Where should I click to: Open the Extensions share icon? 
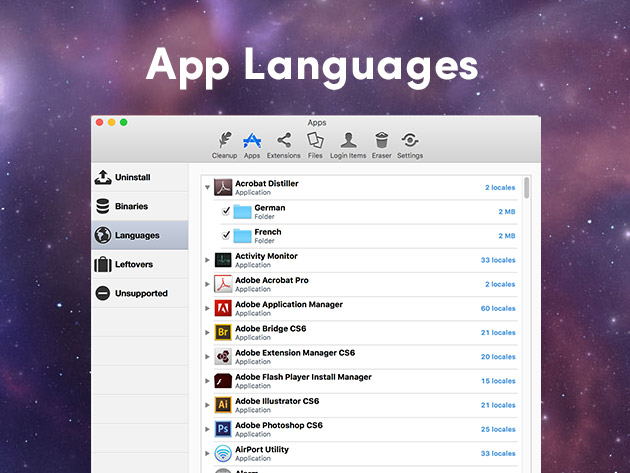[x=284, y=140]
